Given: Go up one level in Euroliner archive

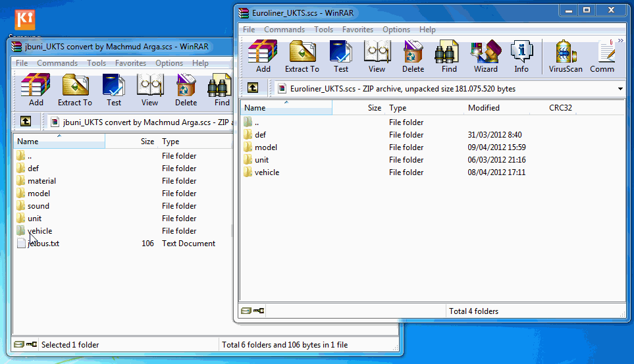Looking at the screenshot, I should click(x=253, y=88).
